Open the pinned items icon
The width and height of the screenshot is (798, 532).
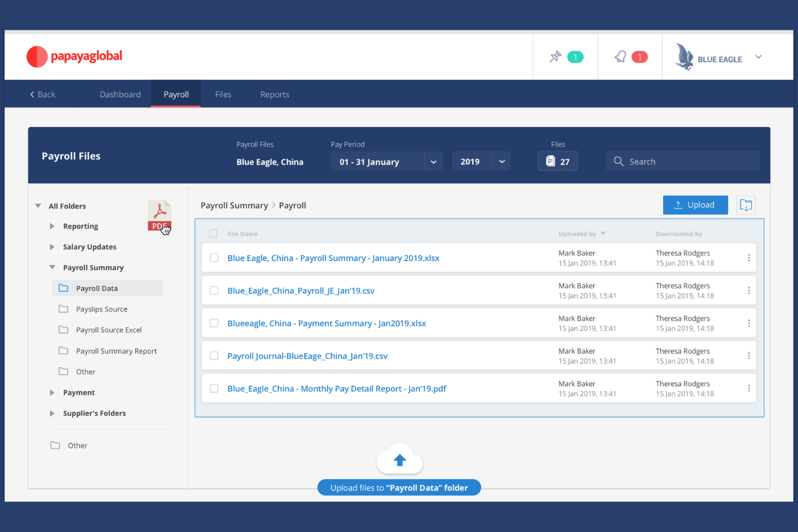click(555, 56)
